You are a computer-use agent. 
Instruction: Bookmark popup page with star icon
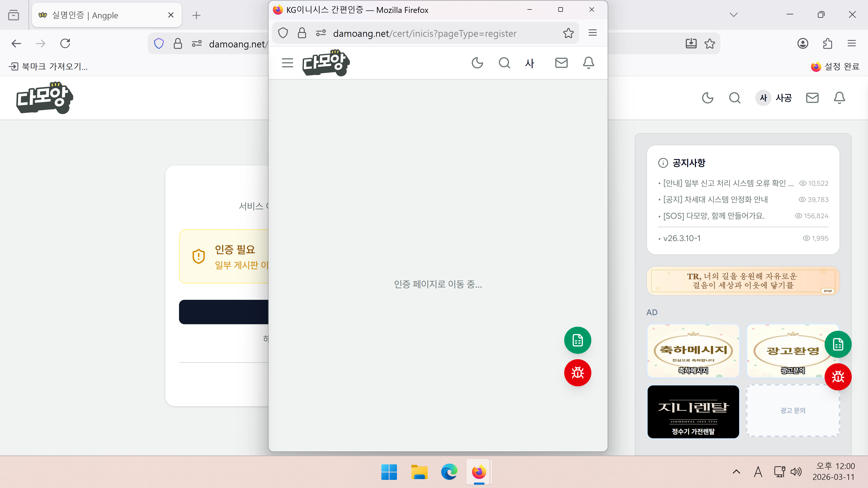coord(568,33)
